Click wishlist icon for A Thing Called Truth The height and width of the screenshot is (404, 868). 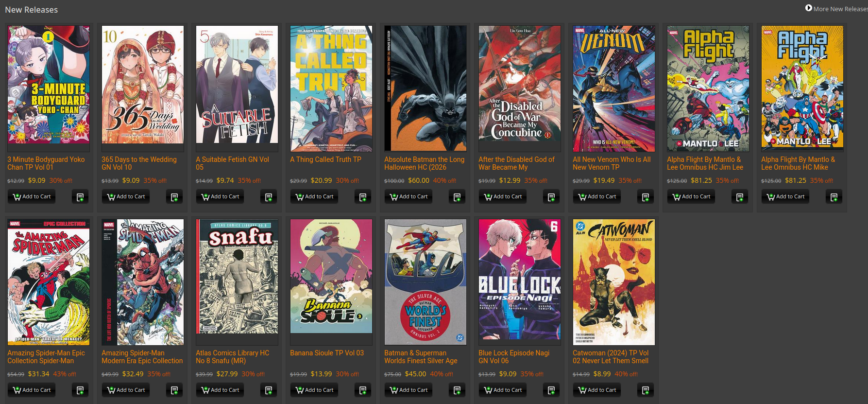click(x=363, y=197)
